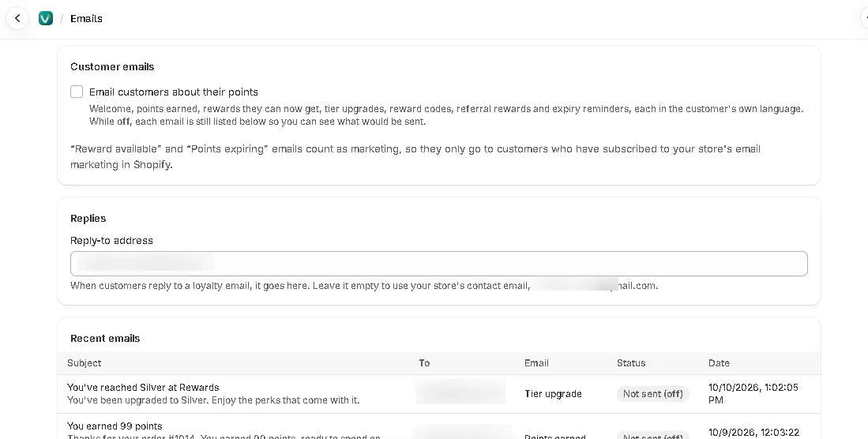Select the Customer emails heading

[112, 66]
